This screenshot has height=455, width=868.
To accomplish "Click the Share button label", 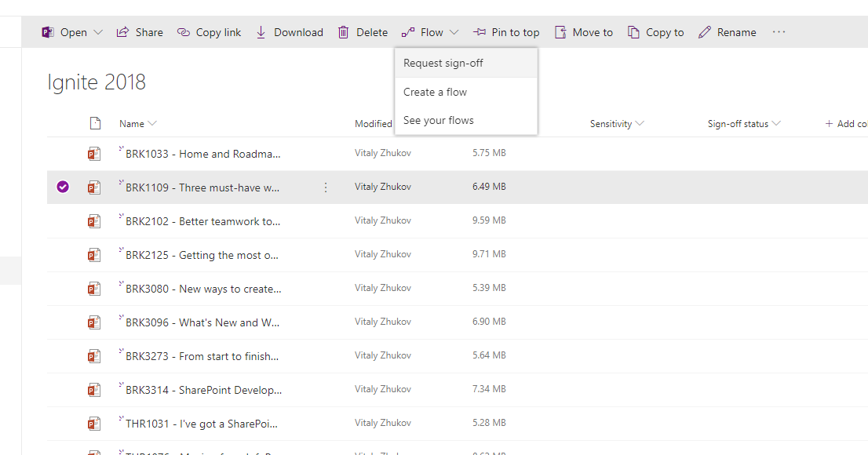I will click(x=149, y=32).
